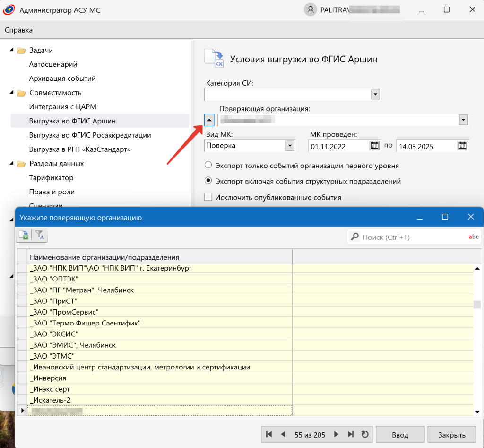Select Архивация событий in the tree
Viewport: 484px width, 448px height.
62,79
